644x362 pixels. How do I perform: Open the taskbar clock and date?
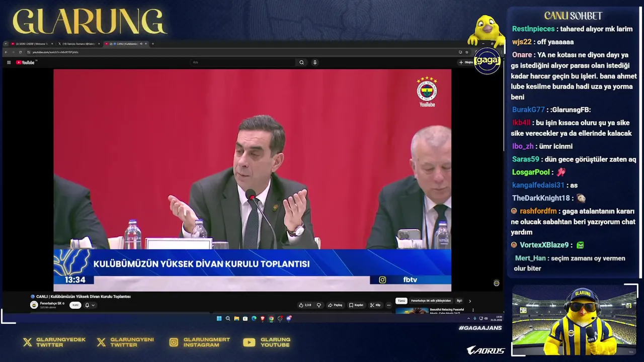pos(497,318)
